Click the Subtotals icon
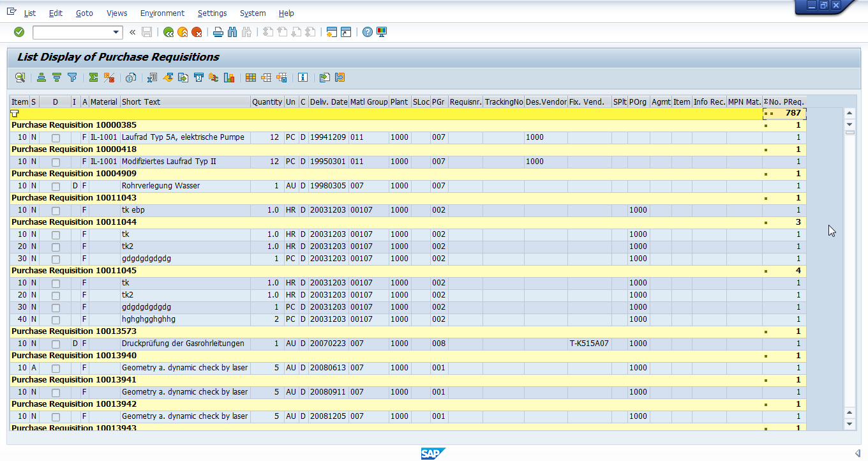Viewport: 868px width, 461px height. 109,77
